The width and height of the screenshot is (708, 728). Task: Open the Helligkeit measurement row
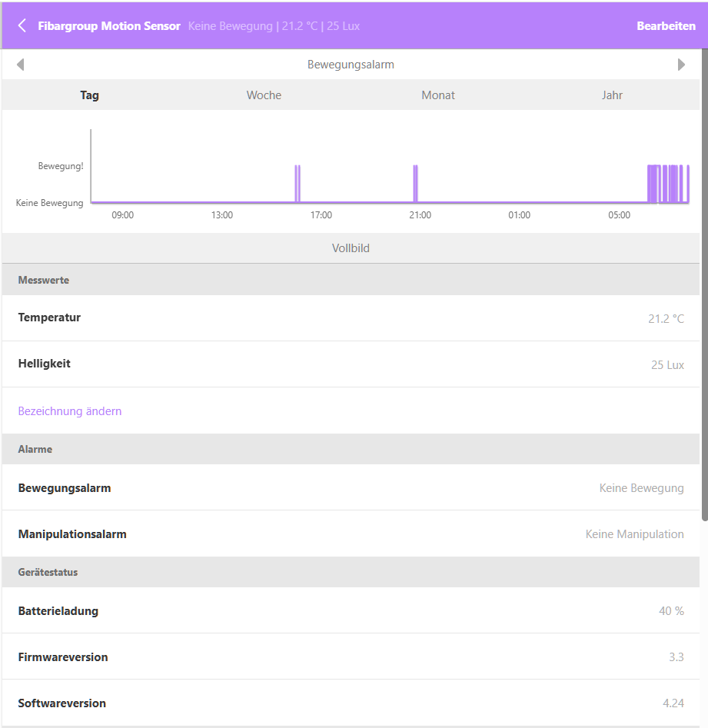(351, 364)
